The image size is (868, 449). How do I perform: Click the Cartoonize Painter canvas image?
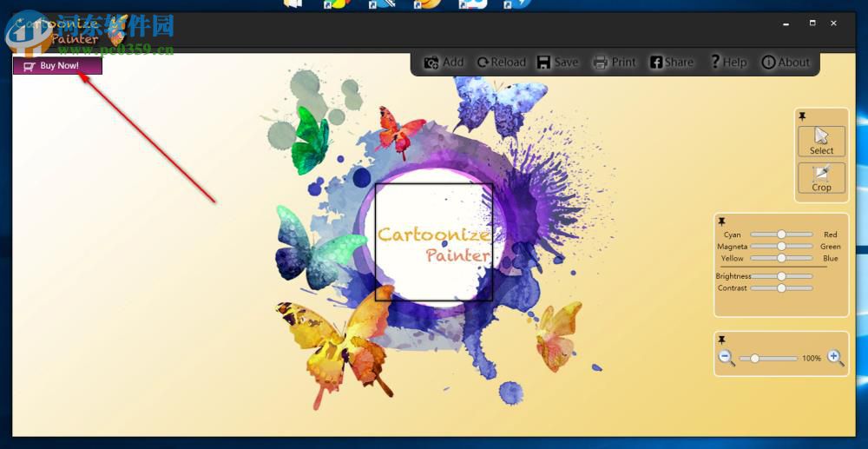[x=433, y=242]
